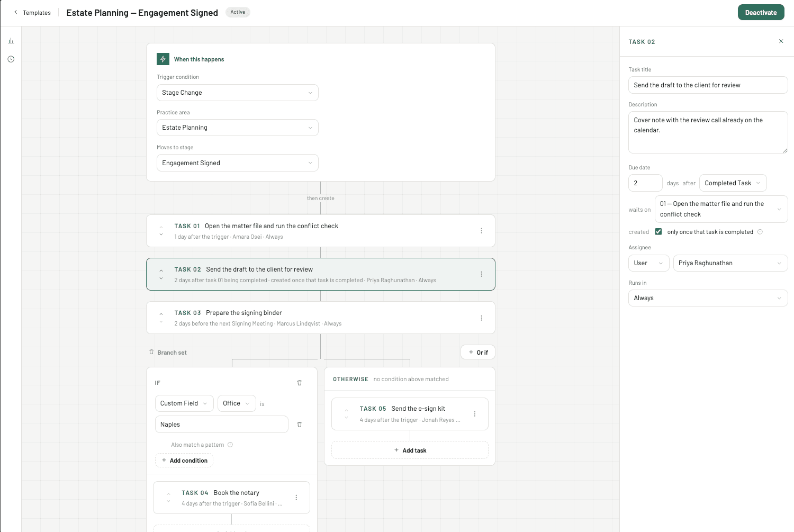Show info for only once task completed
Image resolution: width=794 pixels, height=532 pixels.
point(760,232)
